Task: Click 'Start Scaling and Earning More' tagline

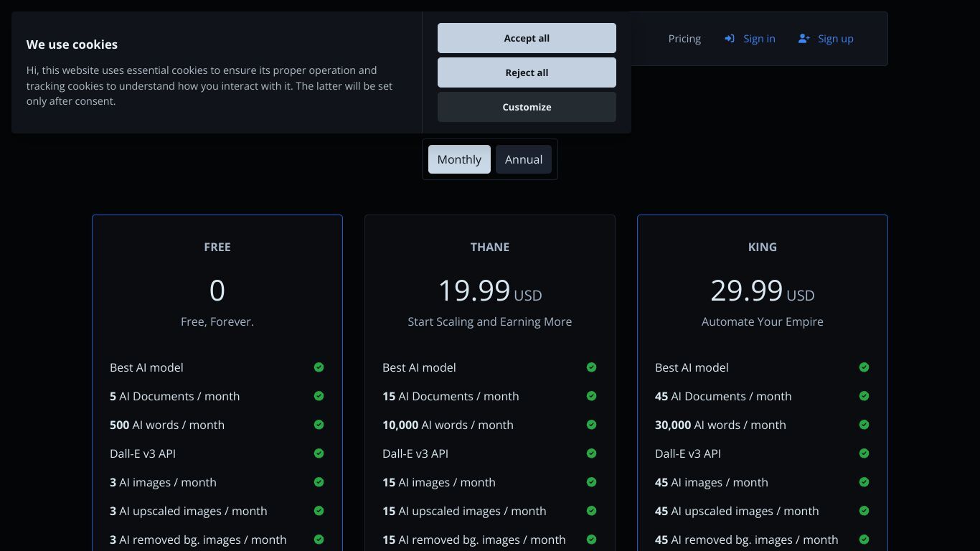Action: point(490,321)
